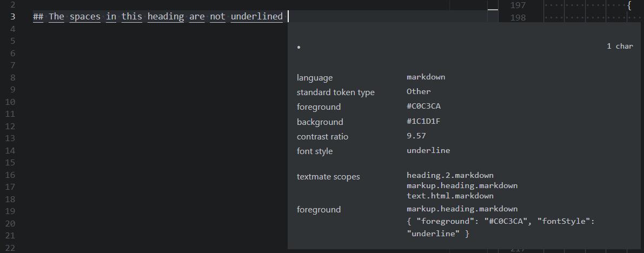The image size is (644, 253).
Task: Click line number 22 in the gutter
Action: click(x=10, y=248)
